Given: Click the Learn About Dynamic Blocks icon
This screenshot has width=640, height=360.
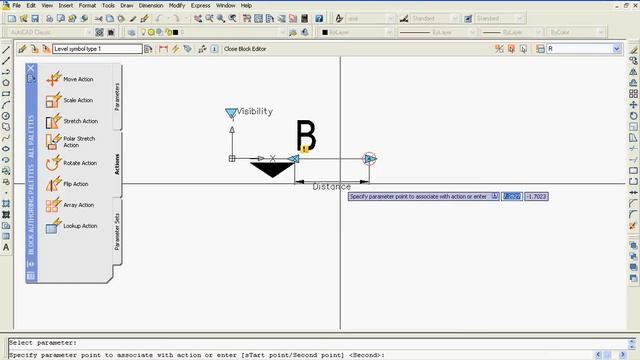Looking at the screenshot, I should 215,49.
